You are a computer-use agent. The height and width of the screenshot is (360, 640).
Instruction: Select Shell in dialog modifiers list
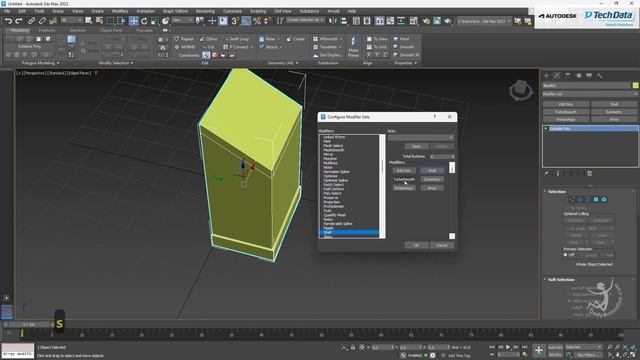pyautogui.click(x=349, y=232)
